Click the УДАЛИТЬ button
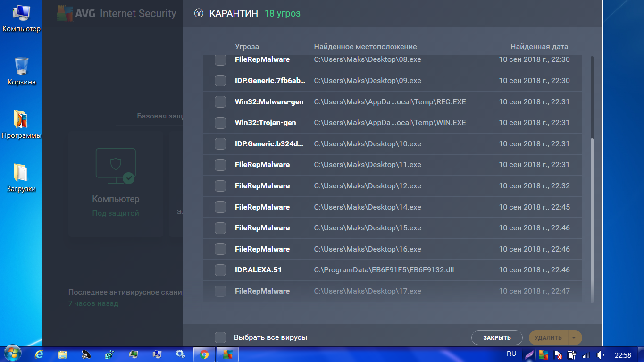The width and height of the screenshot is (644, 362). pyautogui.click(x=548, y=337)
